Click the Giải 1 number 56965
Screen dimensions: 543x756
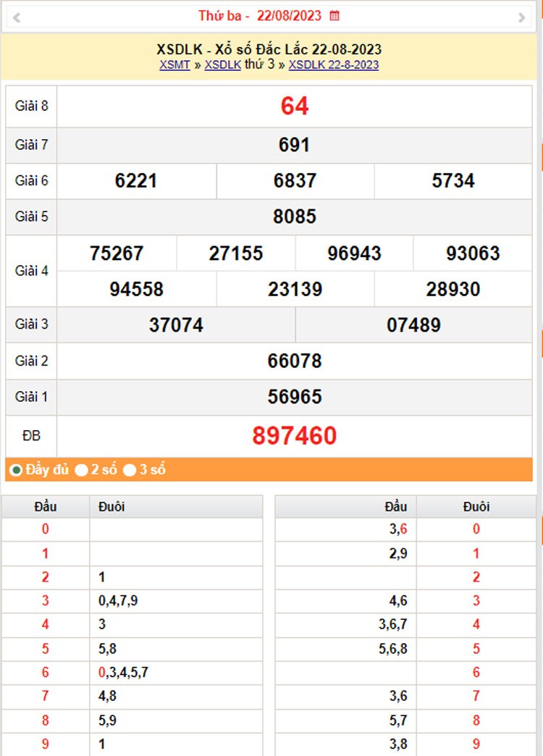click(x=295, y=397)
